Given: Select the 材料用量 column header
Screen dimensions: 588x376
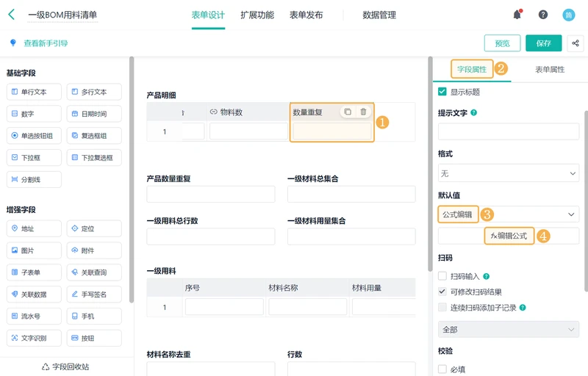Looking at the screenshot, I should 382,288.
